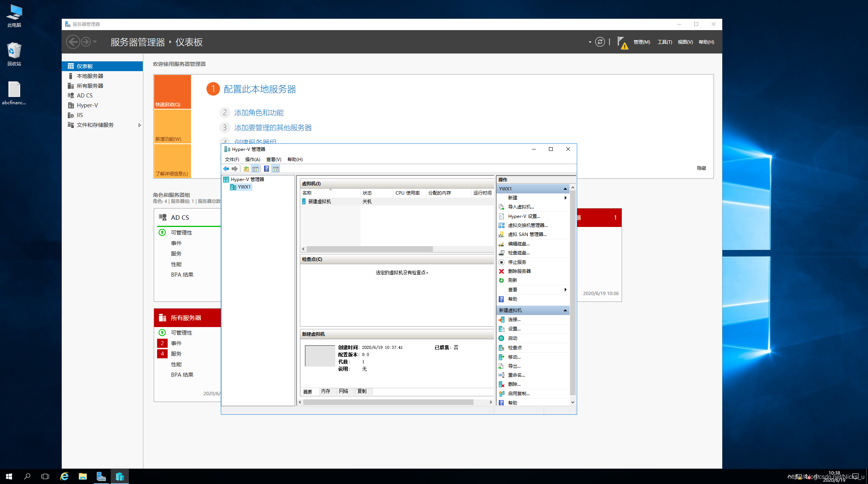Switch to the 内存 (Memory) tab

click(x=326, y=391)
